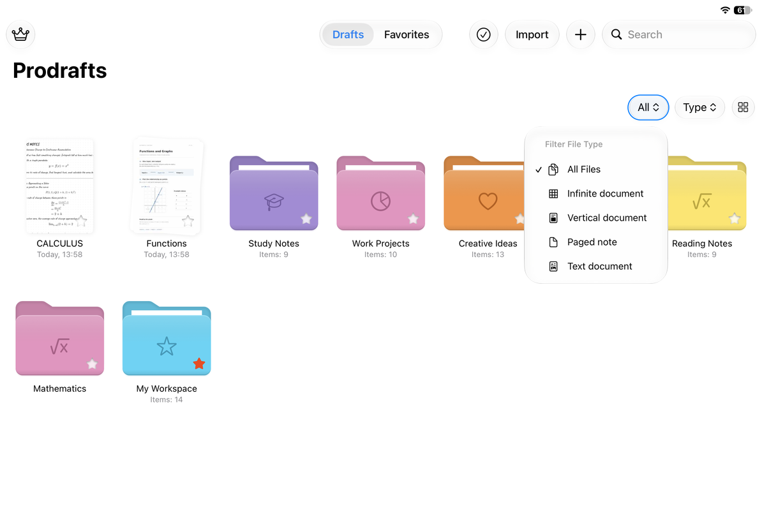Screen dimensions: 762x532
Task: Filter by Vertical document
Action: point(596,218)
